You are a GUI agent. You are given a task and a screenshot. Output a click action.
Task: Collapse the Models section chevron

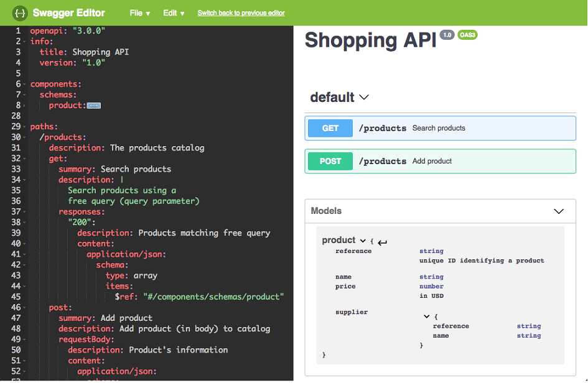point(558,211)
